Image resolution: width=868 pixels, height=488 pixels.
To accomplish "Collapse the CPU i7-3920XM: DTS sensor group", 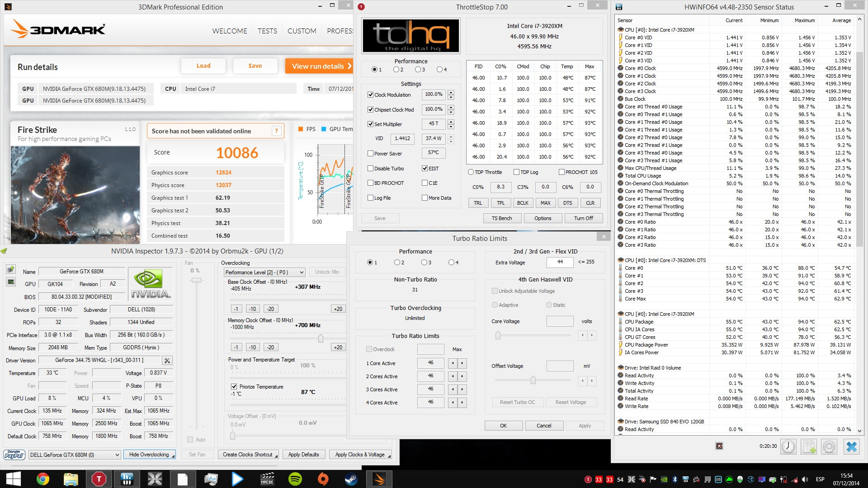I will tap(621, 260).
